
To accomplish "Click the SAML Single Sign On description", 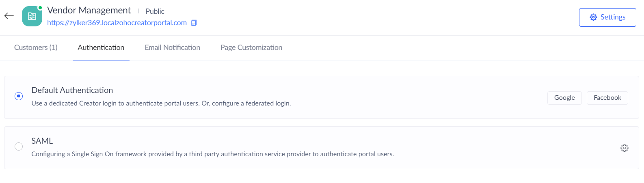I will (212, 154).
